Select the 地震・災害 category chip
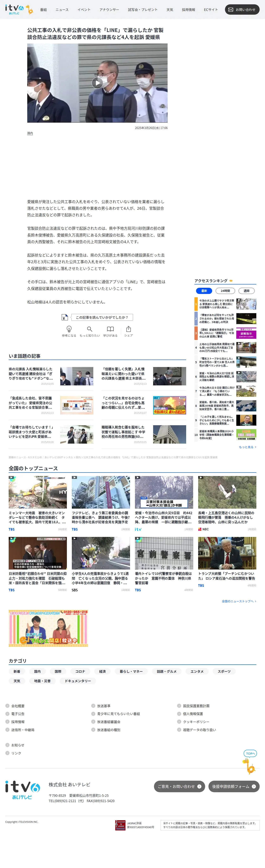265x868 pixels. (x=43, y=681)
